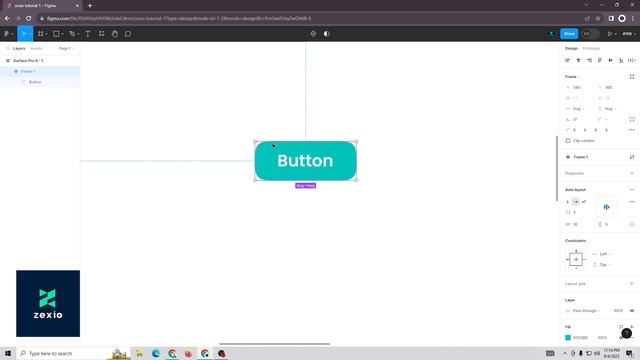Screen dimensions: 640x360
Task: Click the Y position field
Action: click(x=609, y=87)
